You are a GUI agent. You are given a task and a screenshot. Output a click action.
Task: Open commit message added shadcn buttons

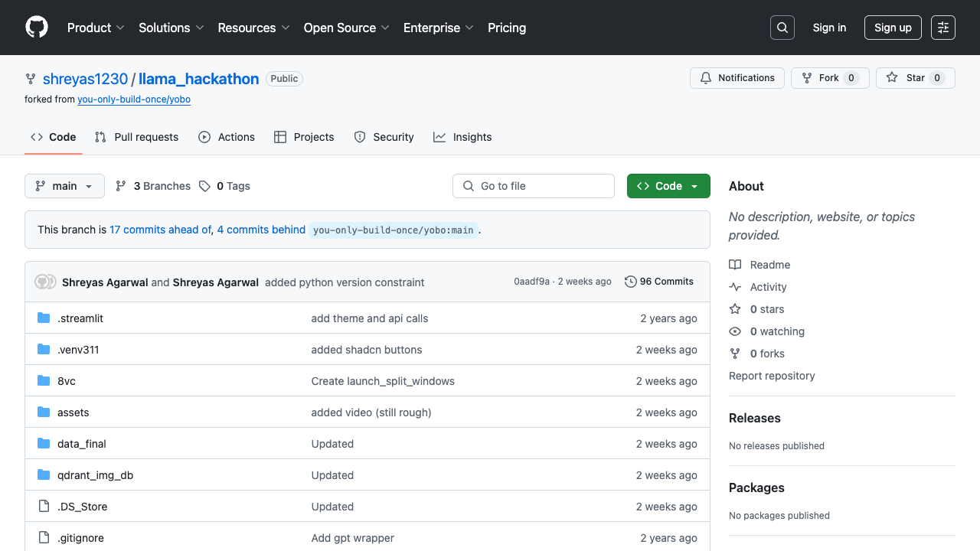[367, 350]
